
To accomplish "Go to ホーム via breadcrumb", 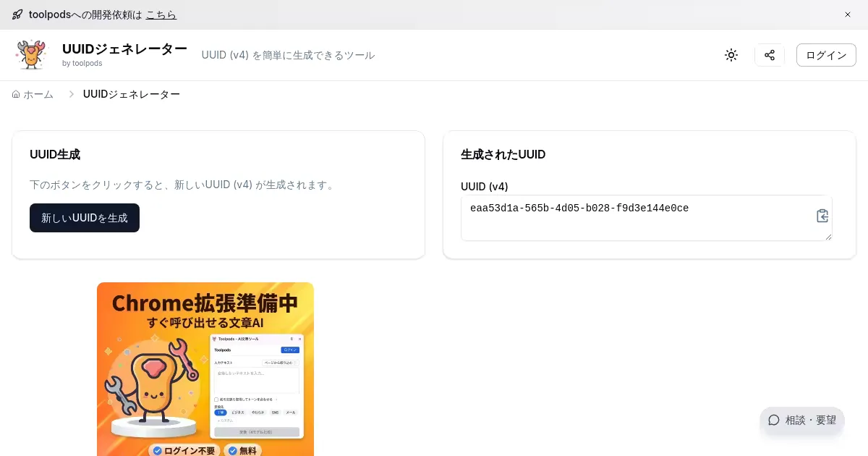I will [x=38, y=94].
